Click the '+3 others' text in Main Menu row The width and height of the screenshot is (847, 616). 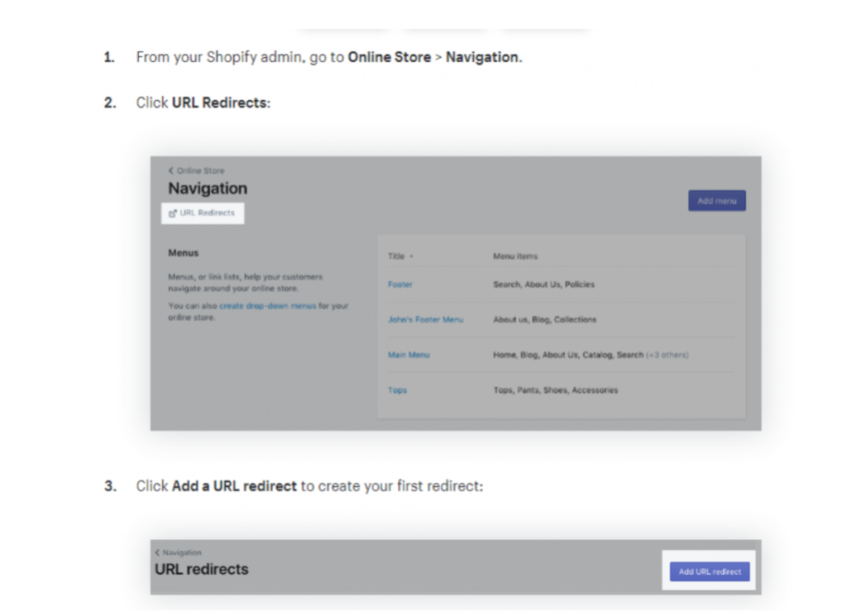click(668, 355)
